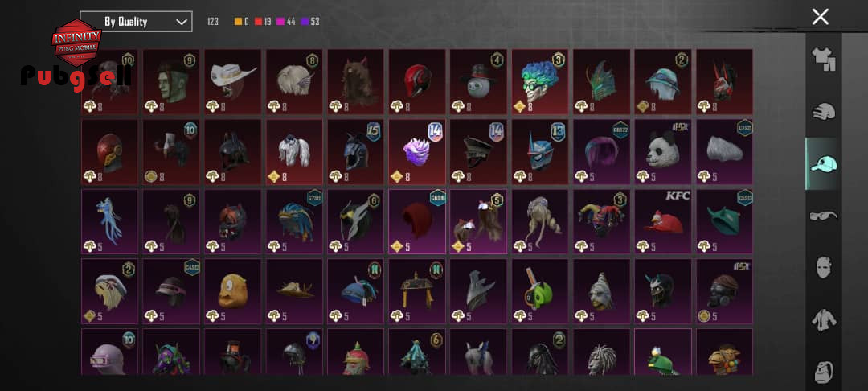Click the dropdown chevron arrow beside By Quality
The height and width of the screenshot is (391, 868).
click(x=181, y=22)
